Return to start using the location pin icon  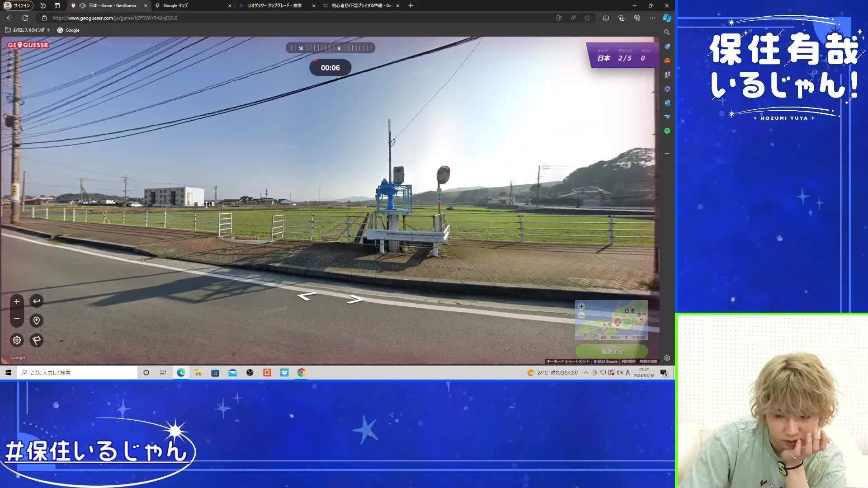point(37,321)
